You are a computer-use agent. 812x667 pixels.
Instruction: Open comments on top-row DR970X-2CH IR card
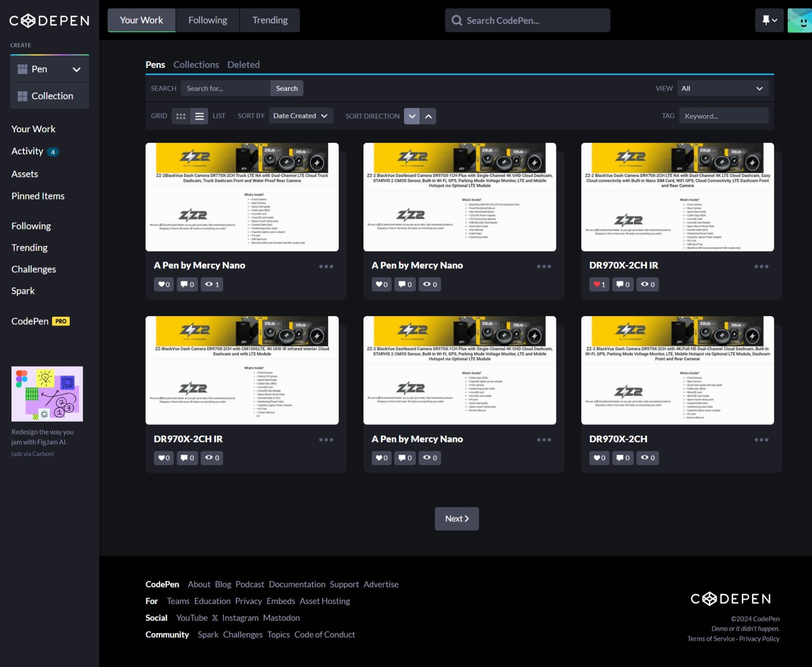click(x=623, y=285)
